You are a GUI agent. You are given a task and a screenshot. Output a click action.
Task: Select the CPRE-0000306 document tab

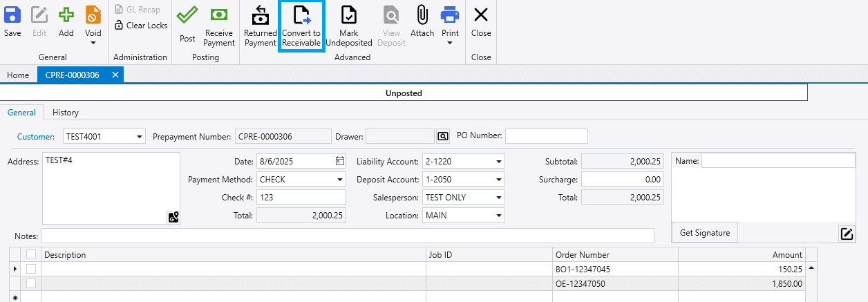[74, 75]
